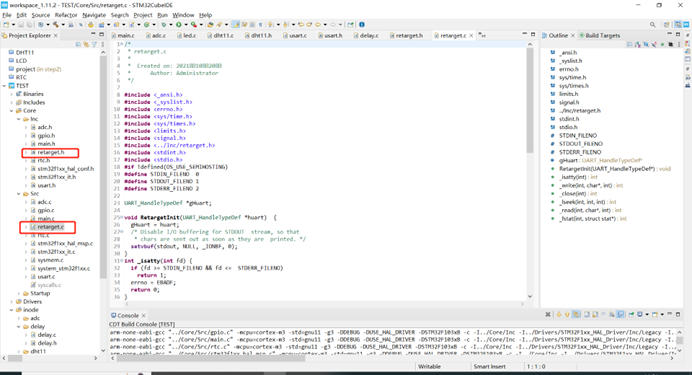
Task: Click the Debug bug icon in toolbar
Action: point(163,24)
